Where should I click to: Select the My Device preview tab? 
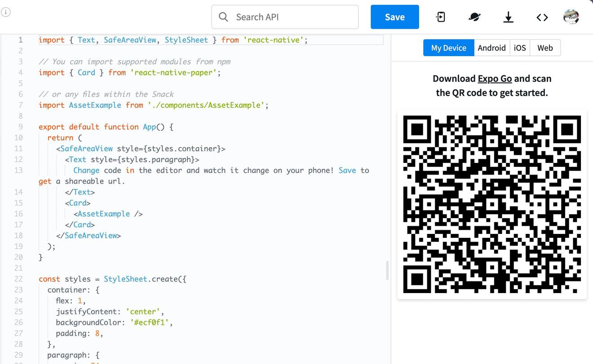tap(448, 48)
